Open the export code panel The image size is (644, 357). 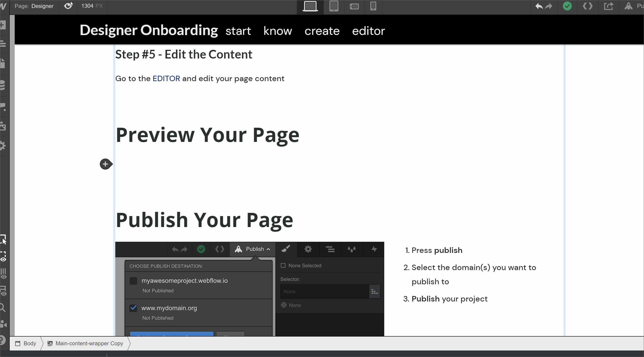[587, 6]
